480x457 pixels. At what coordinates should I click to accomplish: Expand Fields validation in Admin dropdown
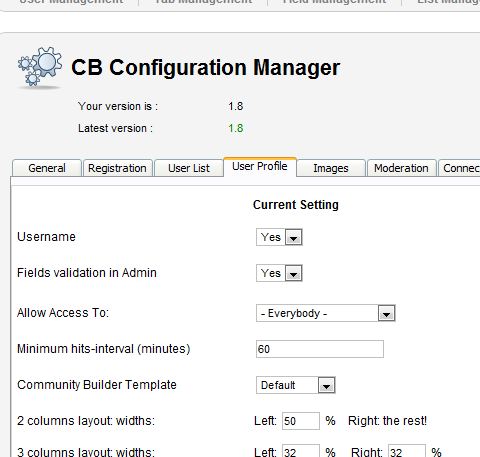[x=279, y=273]
